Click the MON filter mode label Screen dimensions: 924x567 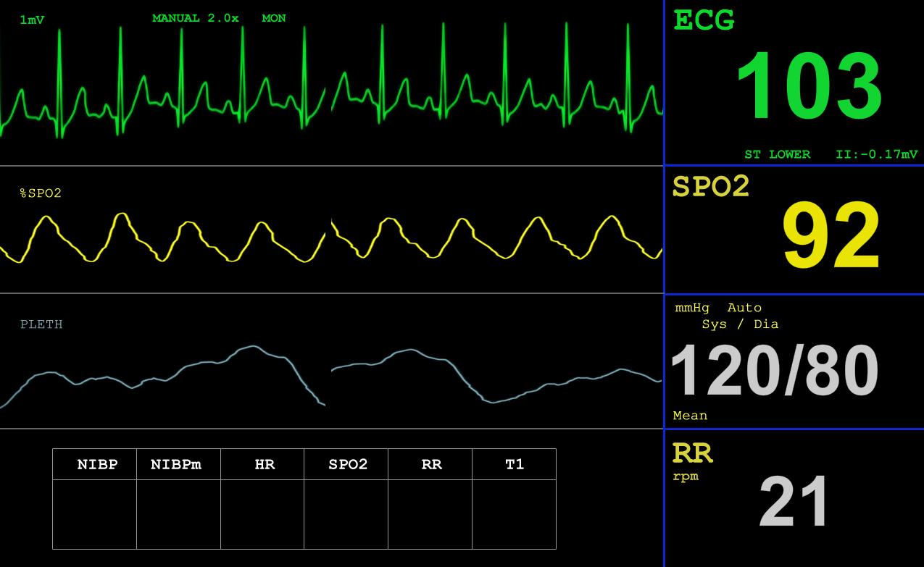[x=274, y=18]
